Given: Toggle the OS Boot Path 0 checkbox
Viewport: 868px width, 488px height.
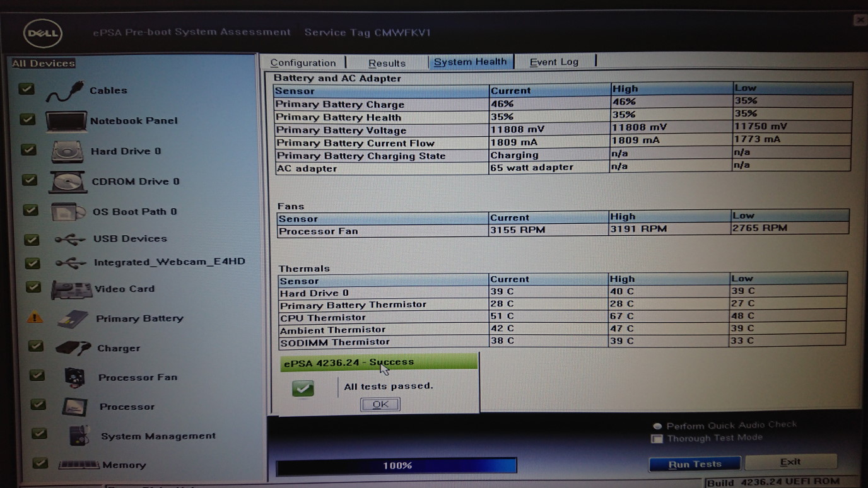Looking at the screenshot, I should click(30, 210).
